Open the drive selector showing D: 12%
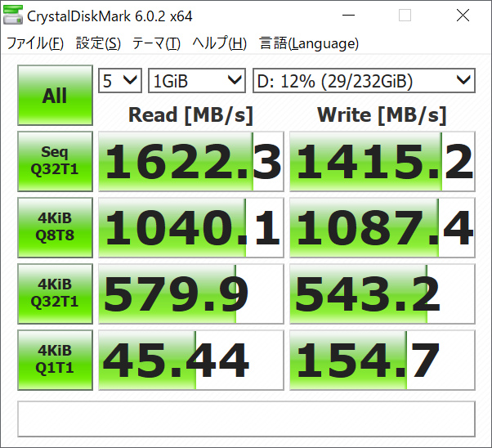The width and height of the screenshot is (492, 448). click(364, 81)
